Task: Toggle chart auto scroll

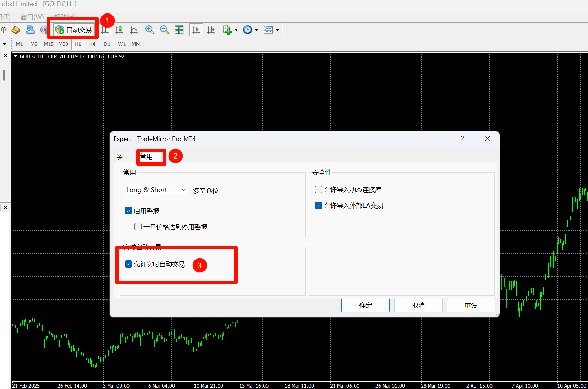Action: click(x=196, y=30)
